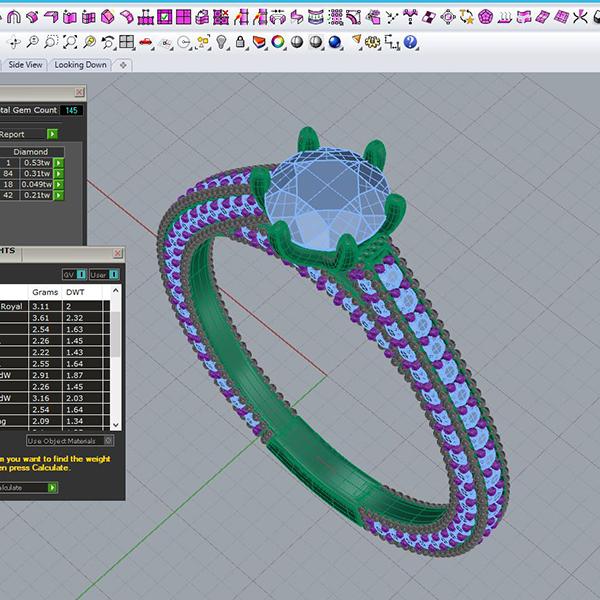This screenshot has width=600, height=600.
Task: Toggle the User switch in weights panel
Action: click(x=112, y=274)
